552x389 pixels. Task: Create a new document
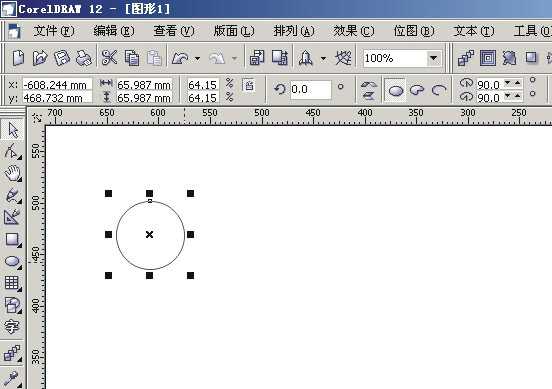[18, 58]
